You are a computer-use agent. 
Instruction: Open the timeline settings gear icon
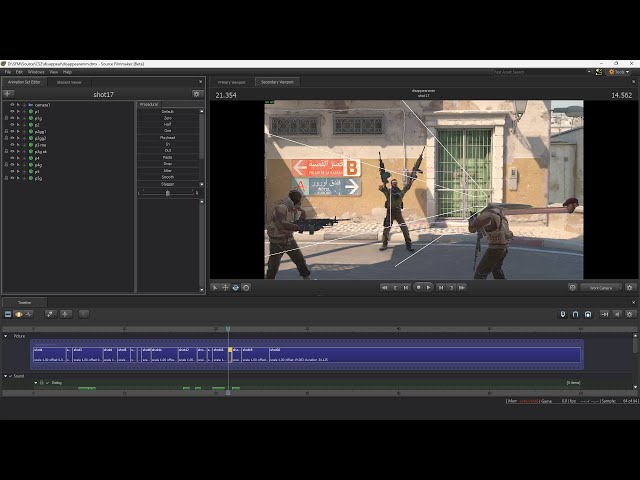point(630,314)
